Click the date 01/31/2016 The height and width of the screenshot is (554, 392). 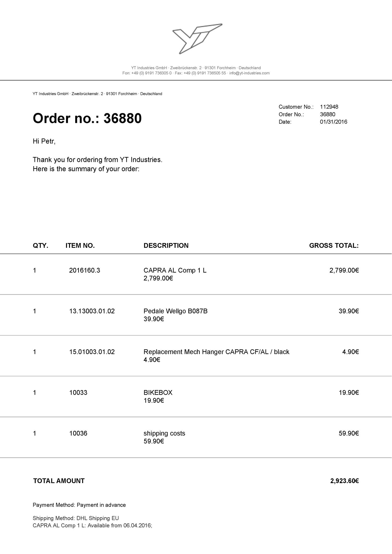[x=333, y=122]
